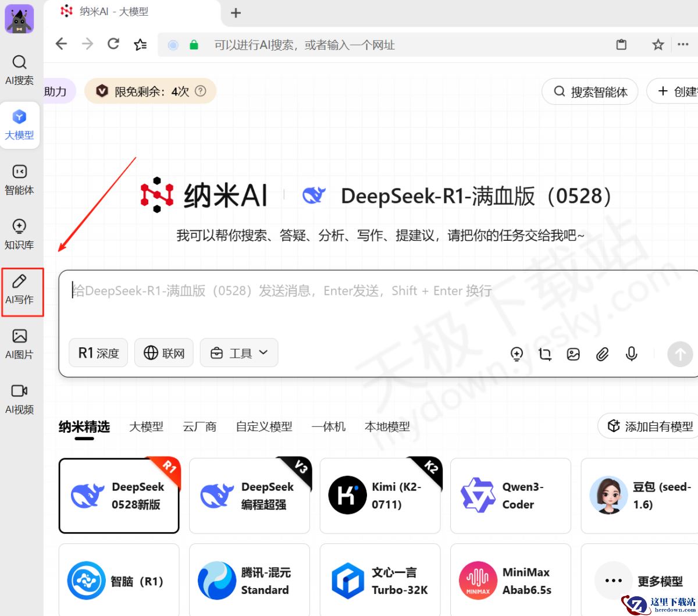This screenshot has height=616, width=698.
Task: Reload the page with refresh icon
Action: pyautogui.click(x=114, y=44)
